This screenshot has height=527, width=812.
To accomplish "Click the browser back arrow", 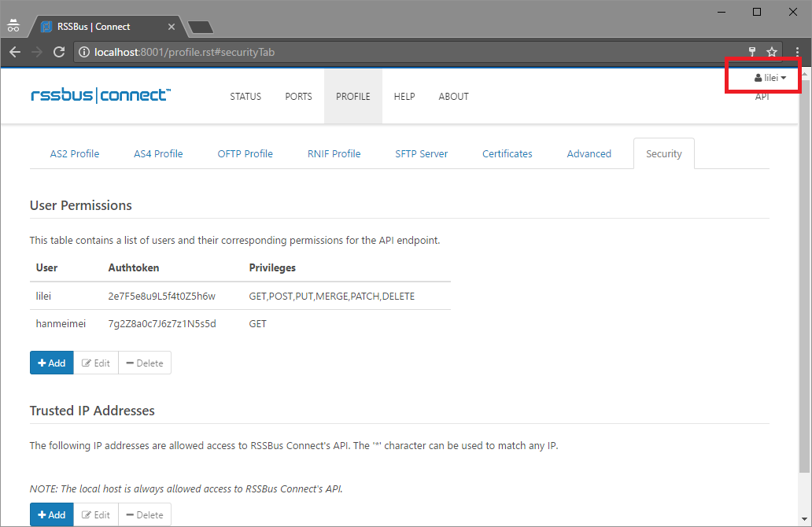I will click(x=14, y=52).
